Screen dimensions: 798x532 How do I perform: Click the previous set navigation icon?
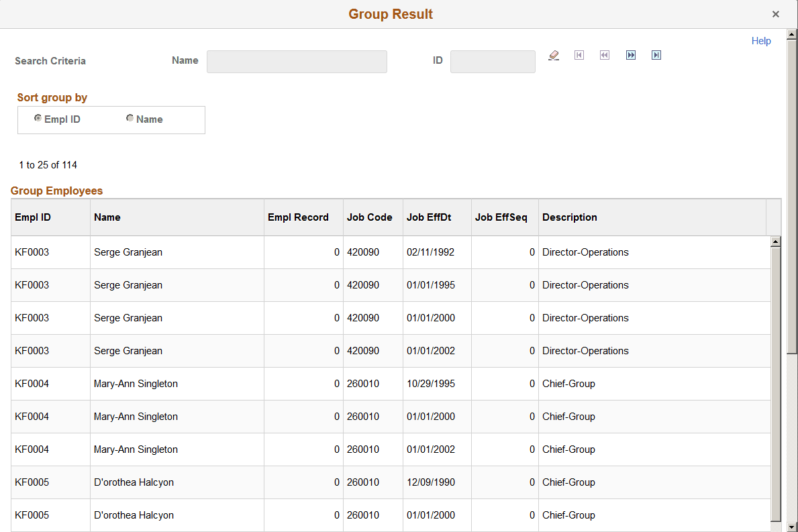pos(604,55)
